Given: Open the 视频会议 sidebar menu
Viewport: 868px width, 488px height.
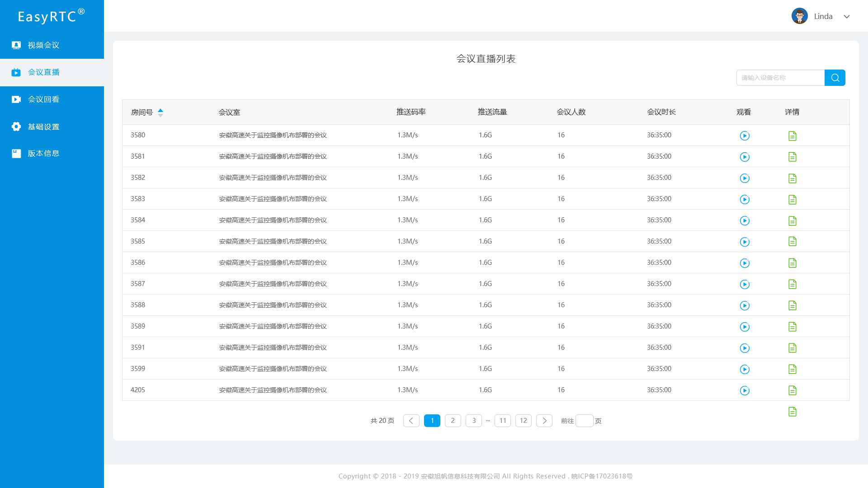Looking at the screenshot, I should point(43,45).
